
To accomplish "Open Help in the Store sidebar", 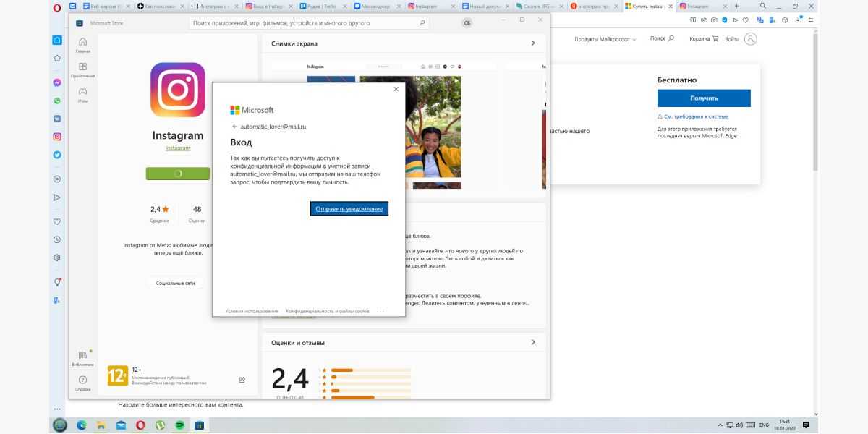I will (83, 383).
